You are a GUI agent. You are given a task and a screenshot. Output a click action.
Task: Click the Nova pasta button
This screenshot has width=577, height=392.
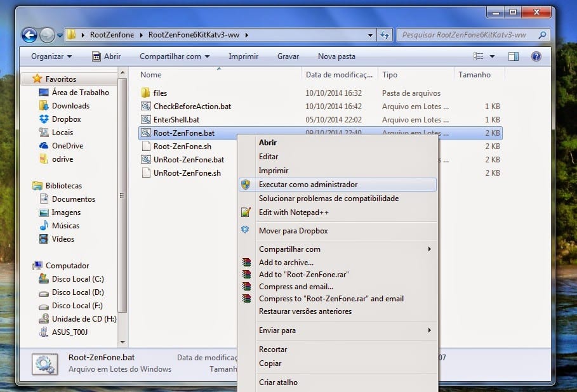336,56
